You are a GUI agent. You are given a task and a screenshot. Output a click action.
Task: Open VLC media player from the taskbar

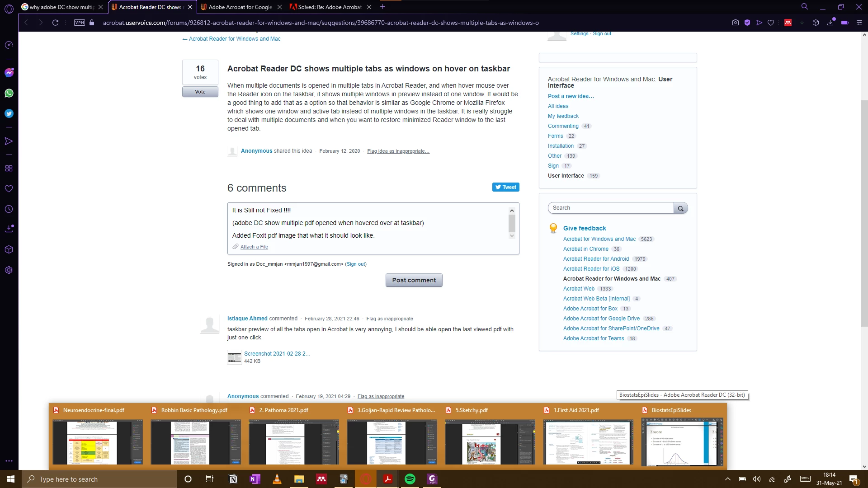[x=277, y=479]
